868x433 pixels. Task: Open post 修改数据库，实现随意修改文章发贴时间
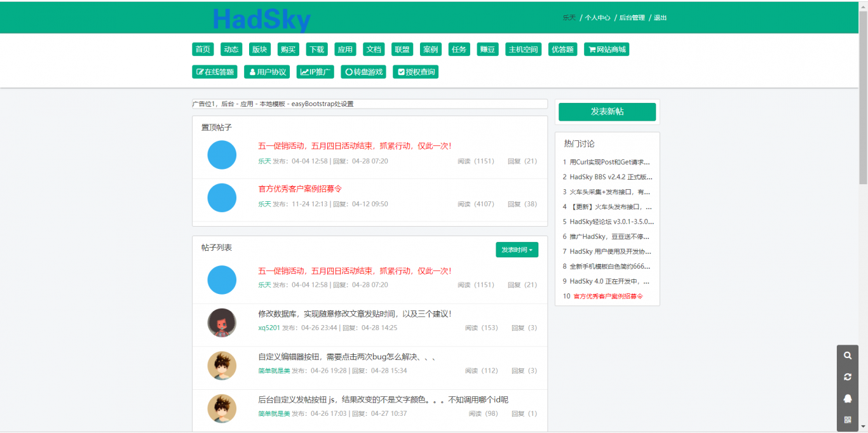355,314
